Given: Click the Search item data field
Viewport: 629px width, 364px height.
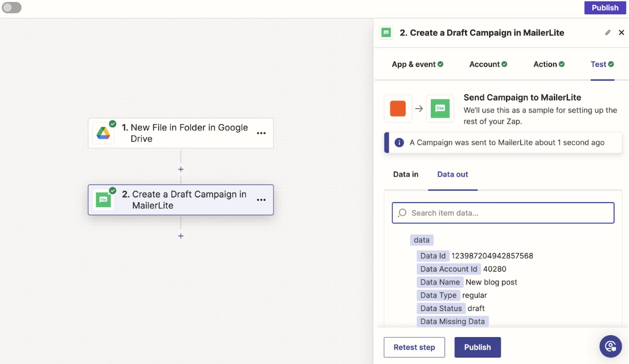Looking at the screenshot, I should click(x=503, y=213).
